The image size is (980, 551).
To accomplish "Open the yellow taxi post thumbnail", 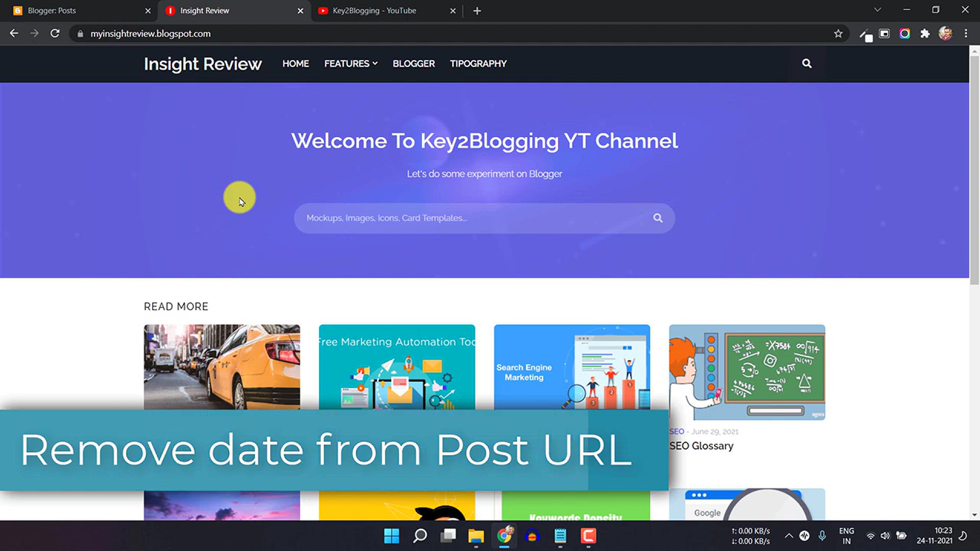I will 222,367.
